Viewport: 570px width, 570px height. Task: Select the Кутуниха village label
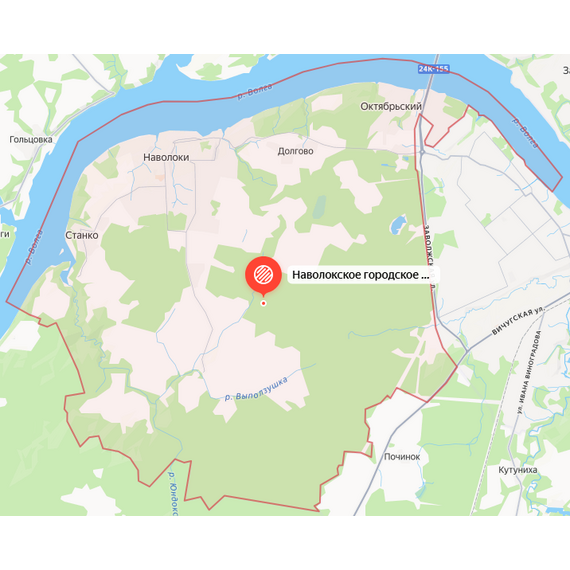click(518, 470)
